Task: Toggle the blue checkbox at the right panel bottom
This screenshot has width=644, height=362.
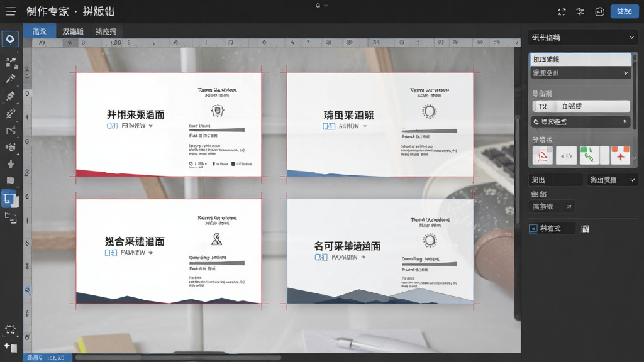Action: 533,229
